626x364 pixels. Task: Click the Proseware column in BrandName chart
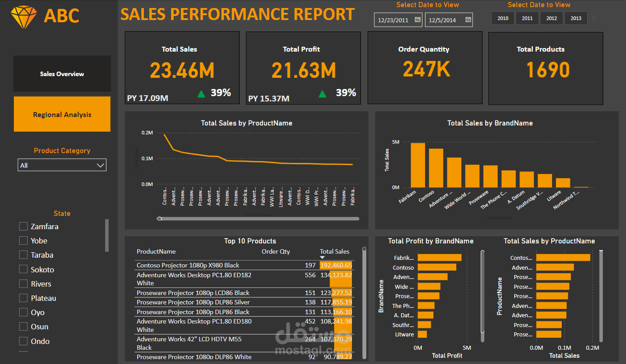pos(490,176)
